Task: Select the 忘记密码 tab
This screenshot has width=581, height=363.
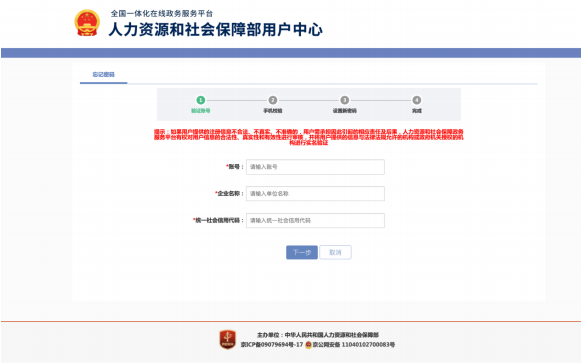Action: (x=103, y=74)
